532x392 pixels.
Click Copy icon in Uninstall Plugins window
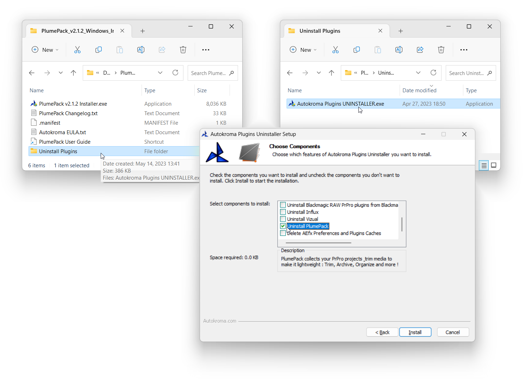click(x=357, y=50)
